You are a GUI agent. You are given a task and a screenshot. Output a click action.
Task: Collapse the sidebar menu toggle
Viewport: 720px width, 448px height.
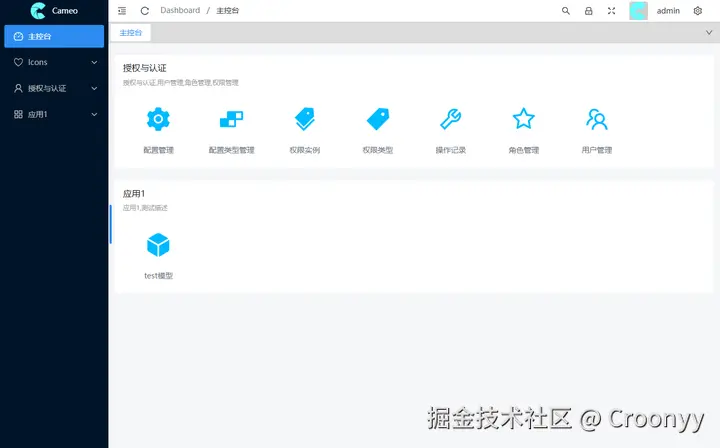(x=122, y=11)
